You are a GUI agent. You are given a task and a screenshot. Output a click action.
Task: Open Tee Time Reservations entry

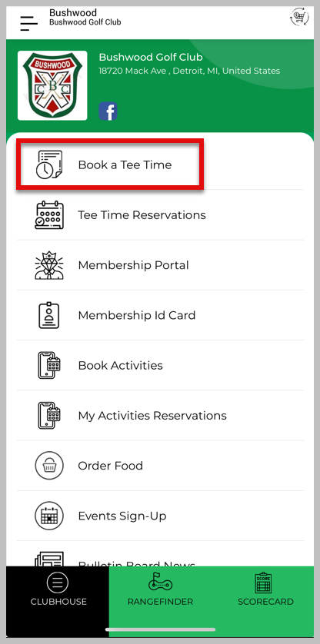[x=161, y=215]
